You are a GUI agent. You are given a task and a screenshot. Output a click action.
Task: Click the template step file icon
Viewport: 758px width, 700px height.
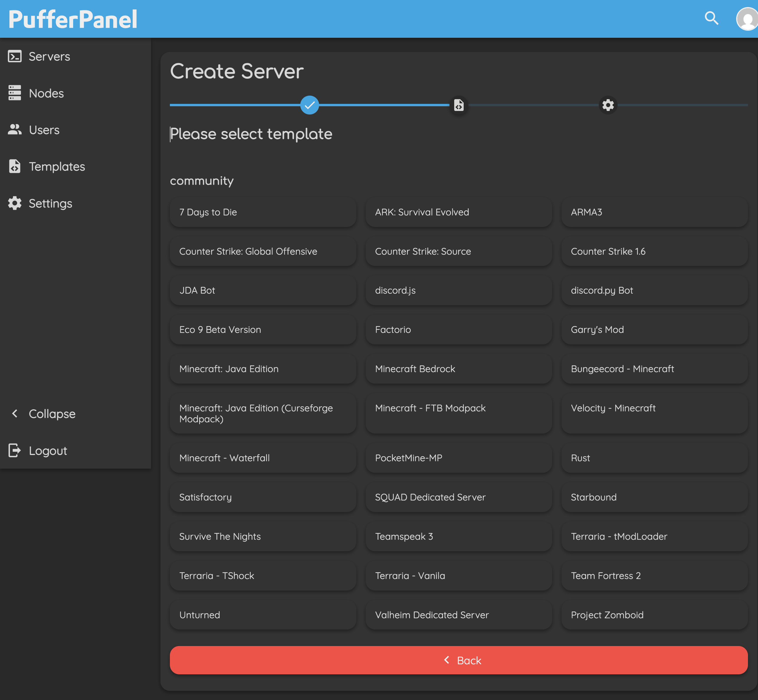[459, 105]
